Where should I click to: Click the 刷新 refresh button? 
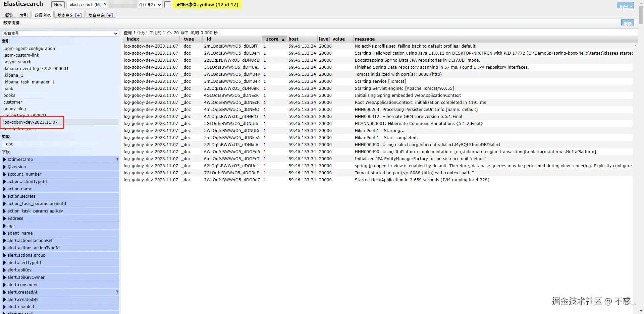pyautogui.click(x=628, y=23)
